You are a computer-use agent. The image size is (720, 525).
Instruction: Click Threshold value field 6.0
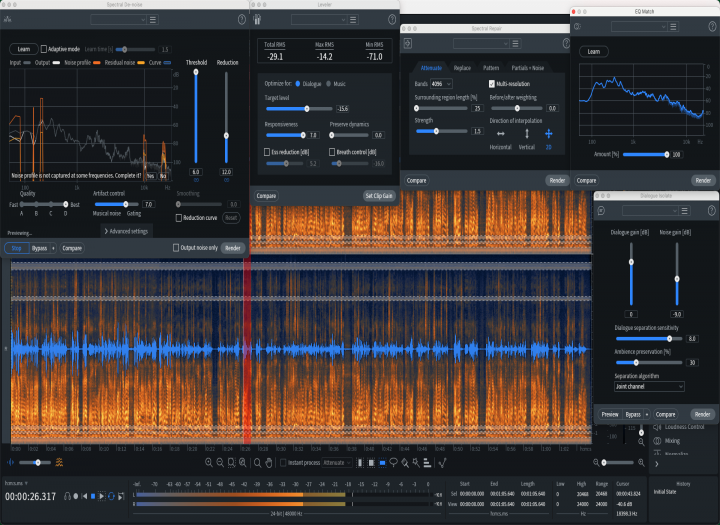pos(196,172)
